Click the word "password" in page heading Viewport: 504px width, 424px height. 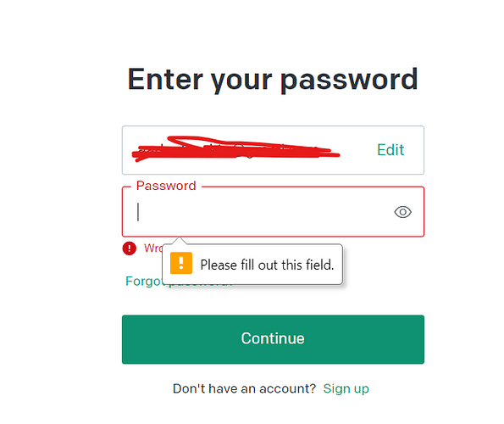(x=349, y=81)
